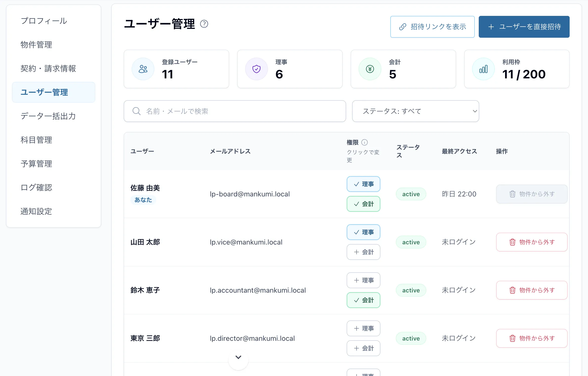Click email lp-board@mankumi.local
The height and width of the screenshot is (376, 588).
(250, 194)
